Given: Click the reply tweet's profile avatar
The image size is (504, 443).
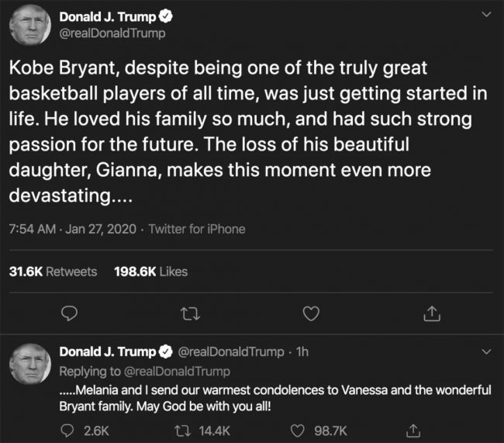Looking at the screenshot, I should pos(30,363).
